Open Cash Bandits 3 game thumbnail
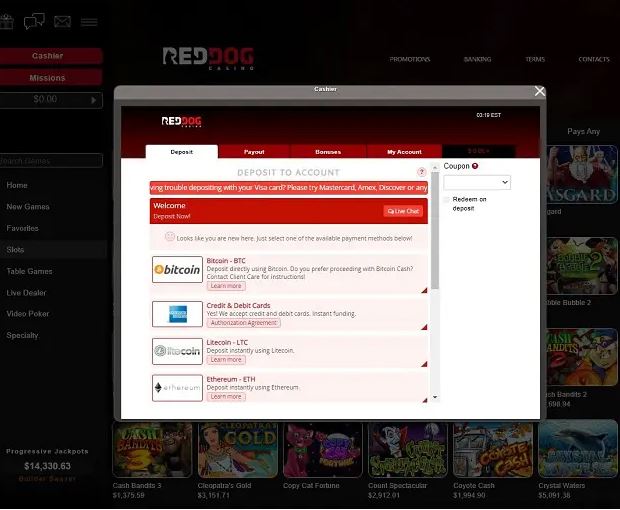 153,450
